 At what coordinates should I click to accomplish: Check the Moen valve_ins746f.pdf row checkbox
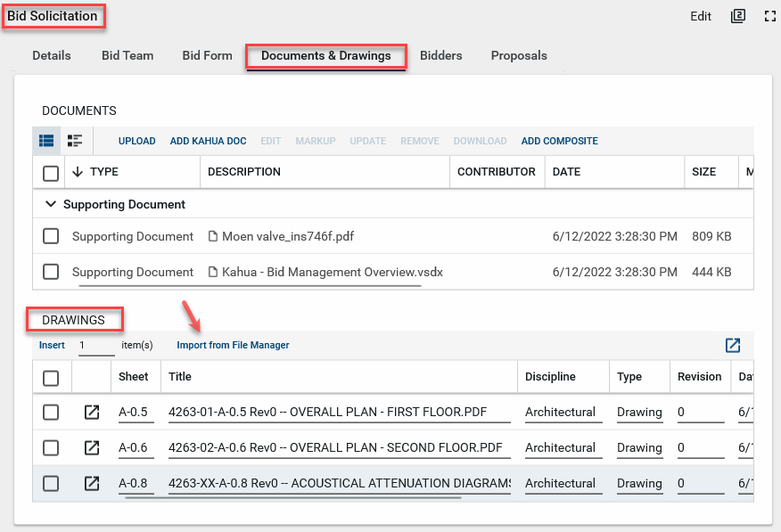51,236
